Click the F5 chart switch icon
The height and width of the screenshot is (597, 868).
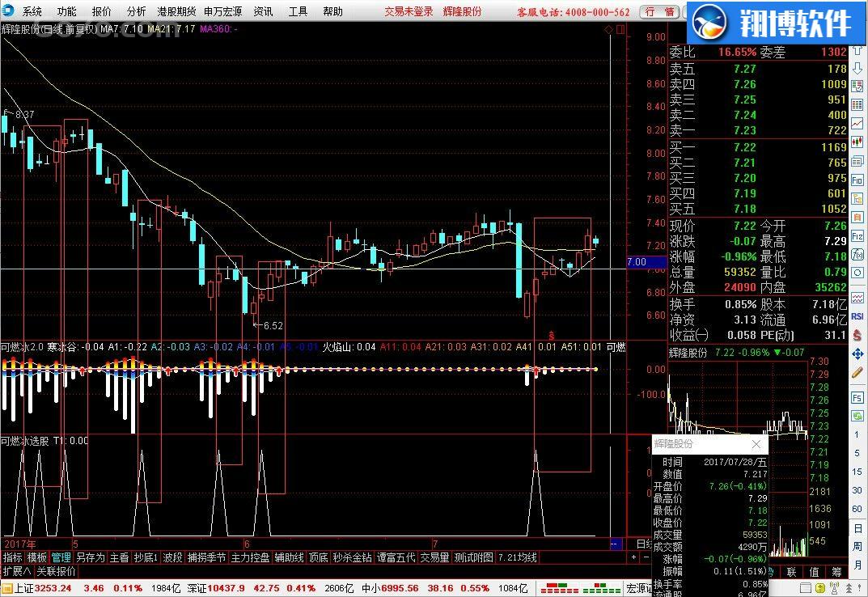[857, 398]
